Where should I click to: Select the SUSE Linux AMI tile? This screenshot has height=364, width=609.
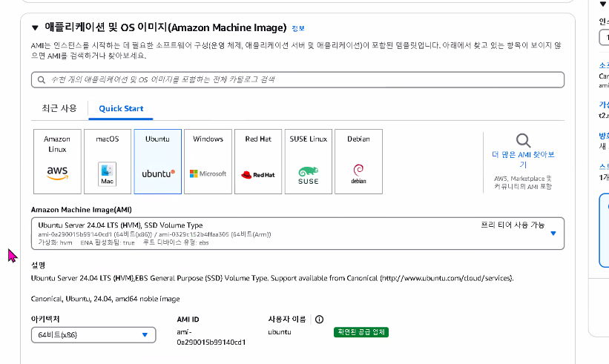[309, 162]
